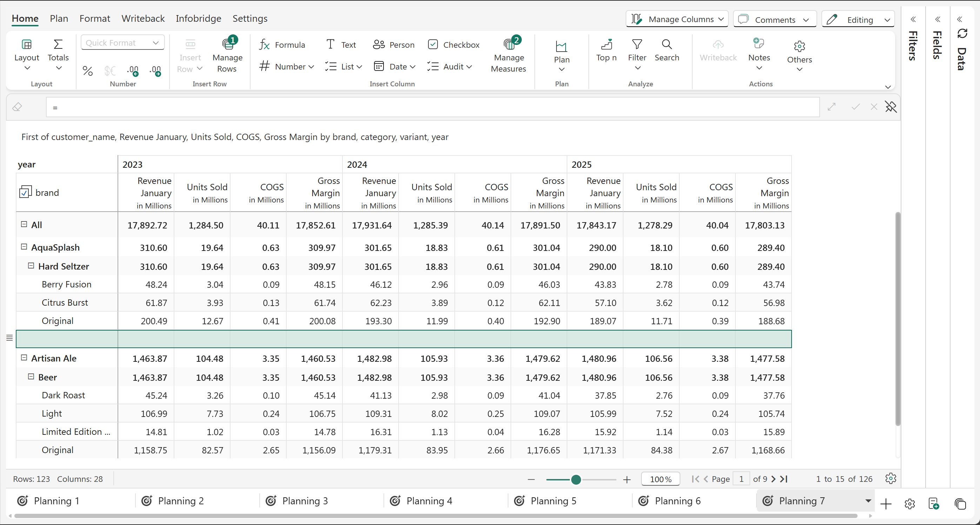Screen dimensions: 980x525
Task: Collapse the Beer category row
Action: pyautogui.click(x=31, y=377)
